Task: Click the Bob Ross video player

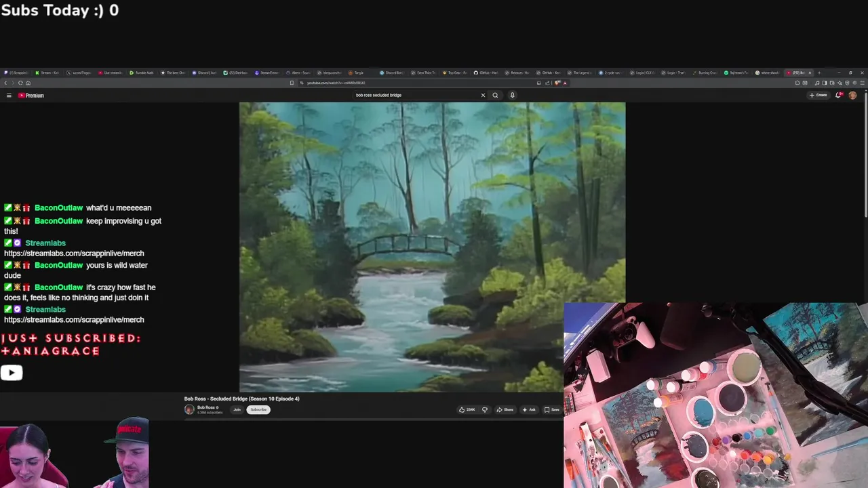Action: 432,247
